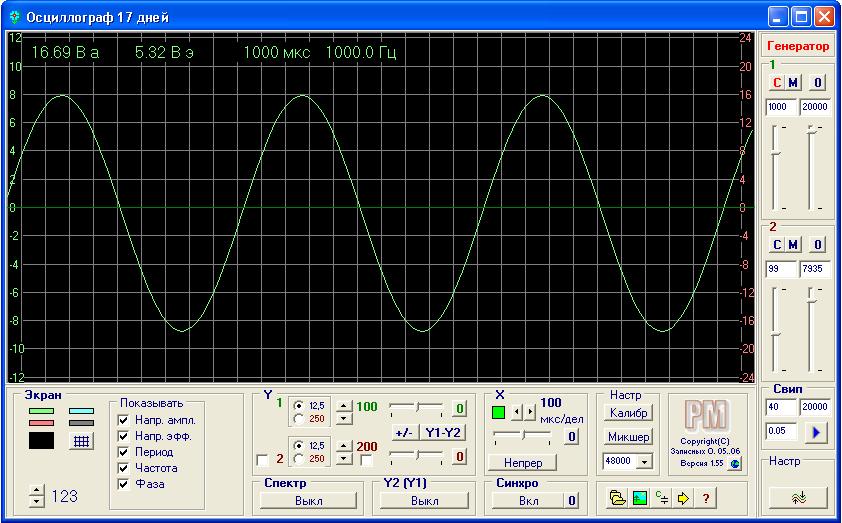Screen dimensions: 842x523
Task: Select the 250 radio button for channel 1
Action: [298, 418]
